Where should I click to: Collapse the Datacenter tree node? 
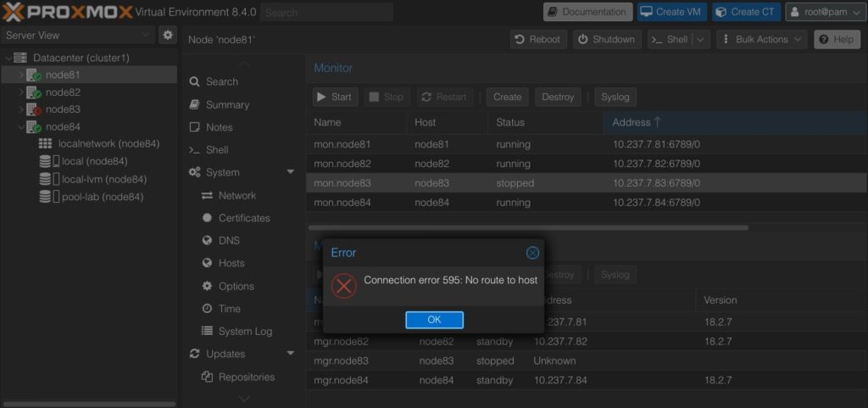click(x=8, y=58)
